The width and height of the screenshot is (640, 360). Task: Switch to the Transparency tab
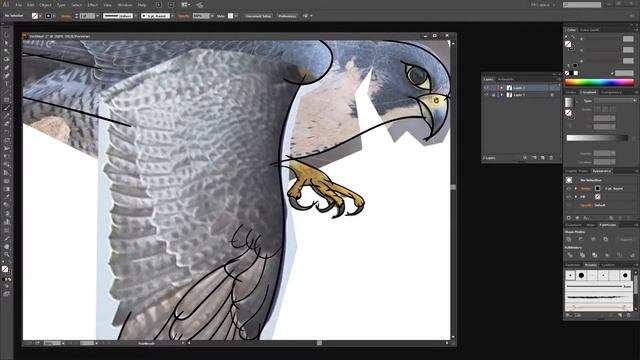tap(611, 92)
